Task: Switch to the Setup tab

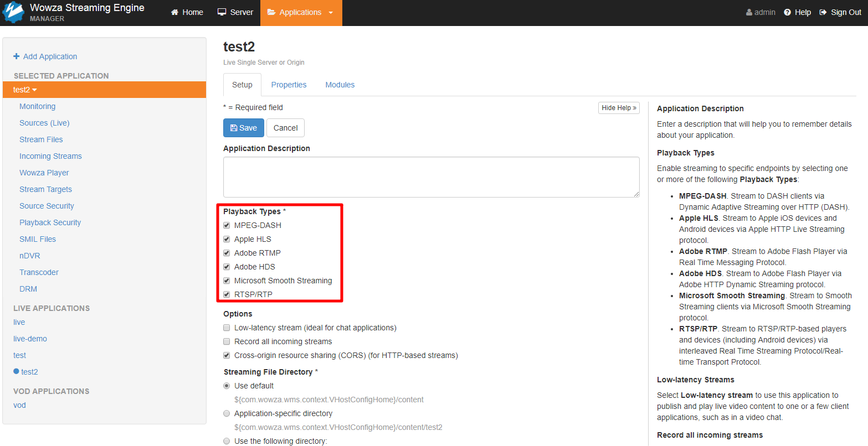Action: 242,85
